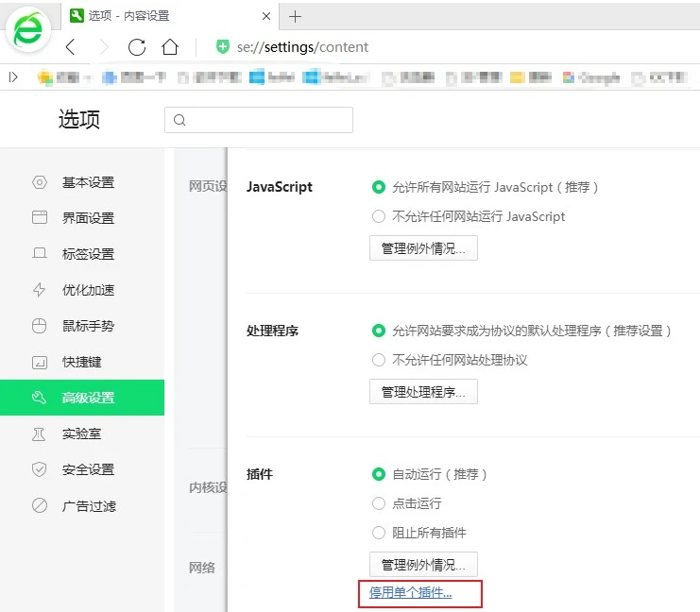This screenshot has width=700, height=612.
Task: Click the 插件 section heading
Action: pos(260,474)
